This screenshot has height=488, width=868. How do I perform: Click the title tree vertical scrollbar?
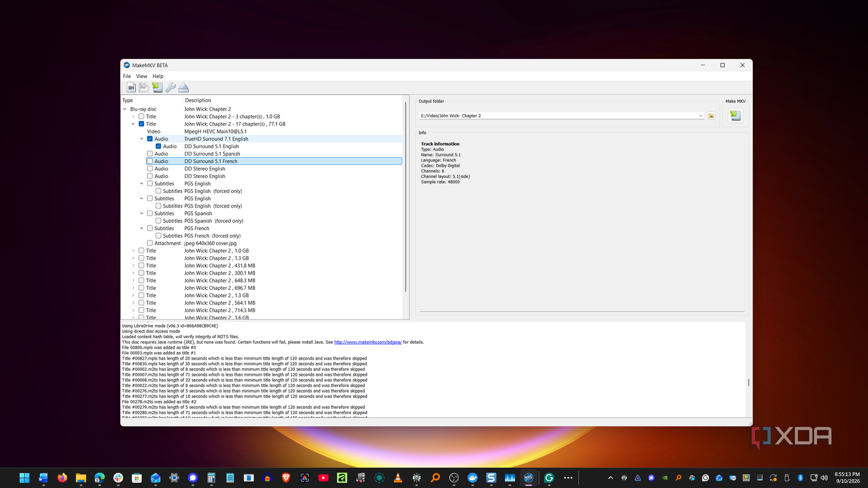pos(406,197)
